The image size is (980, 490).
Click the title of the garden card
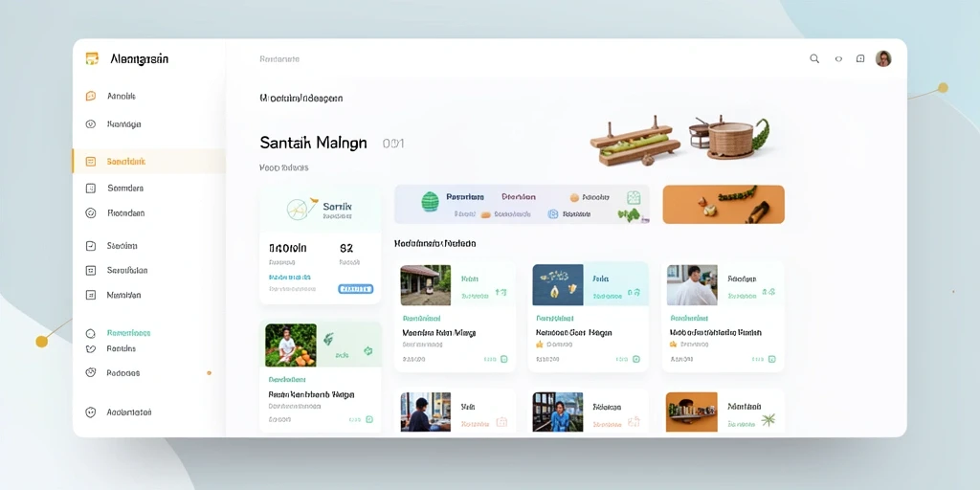pos(311,395)
